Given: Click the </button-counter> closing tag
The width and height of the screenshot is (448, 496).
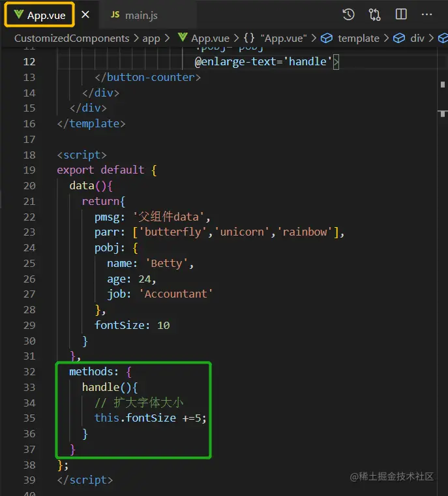Looking at the screenshot, I should (x=147, y=77).
